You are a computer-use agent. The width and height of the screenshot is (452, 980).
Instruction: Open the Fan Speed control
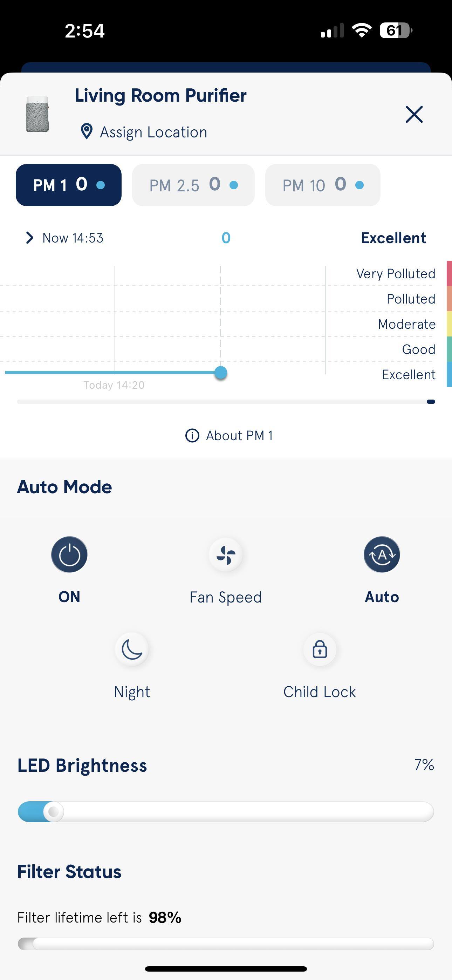[x=226, y=554]
